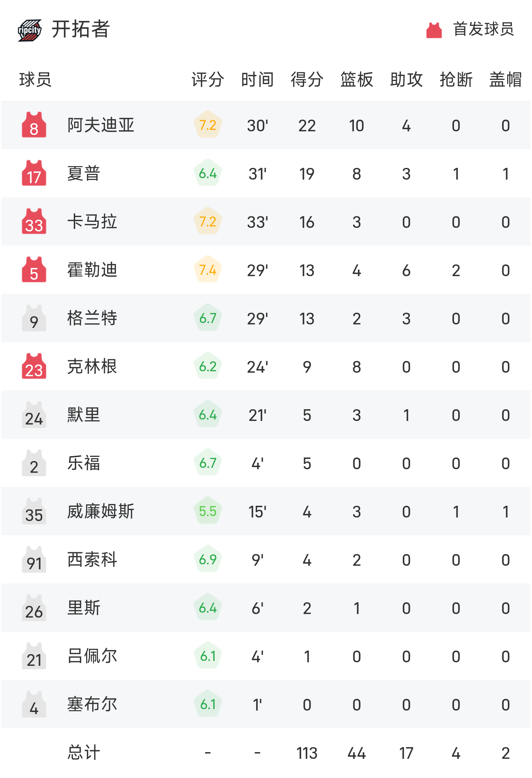
Task: Open player 阿夫迪亚's profile link
Action: (101, 125)
